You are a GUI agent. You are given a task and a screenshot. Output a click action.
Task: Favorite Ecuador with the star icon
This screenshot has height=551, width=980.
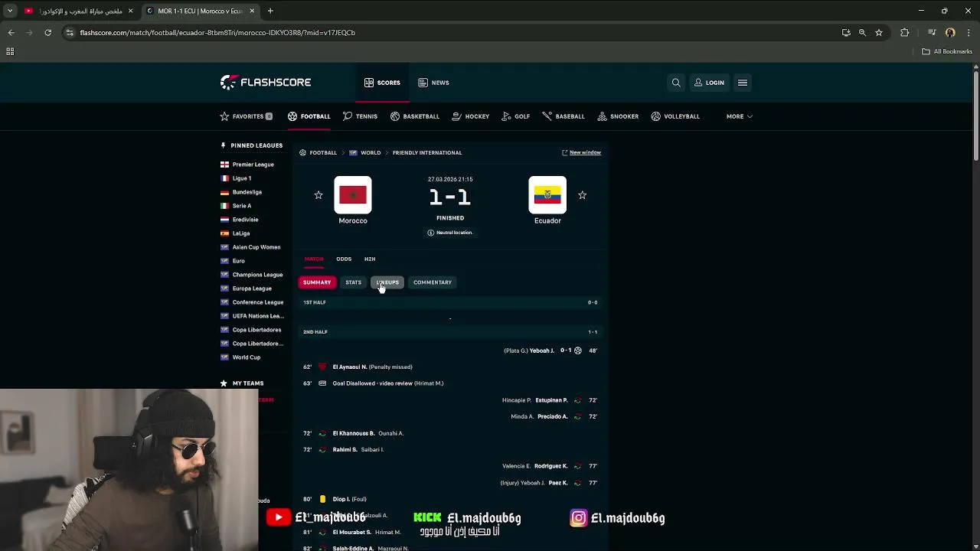click(582, 195)
